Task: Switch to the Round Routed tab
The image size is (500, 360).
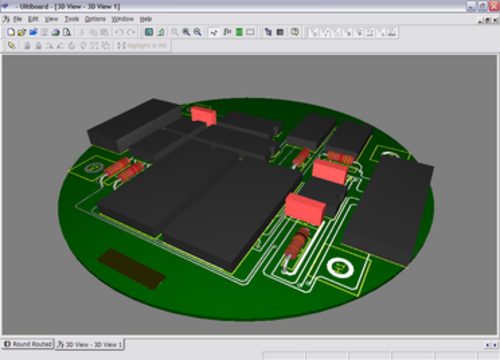Action: coord(28,344)
